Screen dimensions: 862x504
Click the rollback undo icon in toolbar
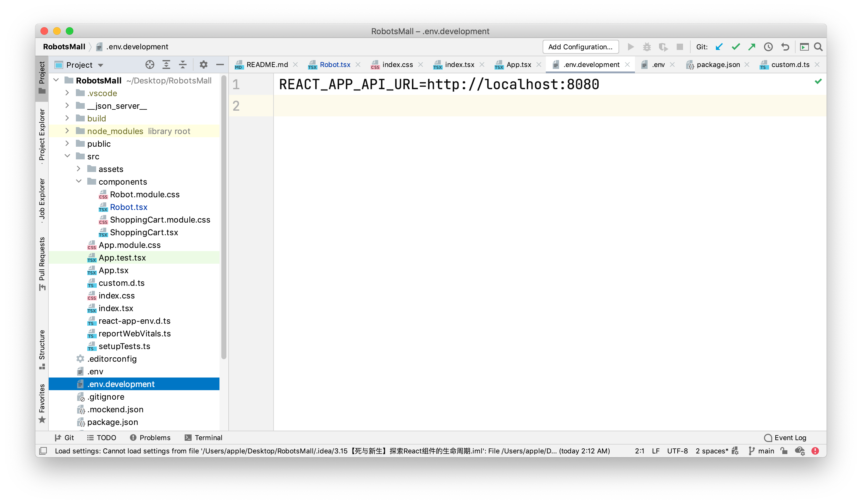tap(785, 47)
